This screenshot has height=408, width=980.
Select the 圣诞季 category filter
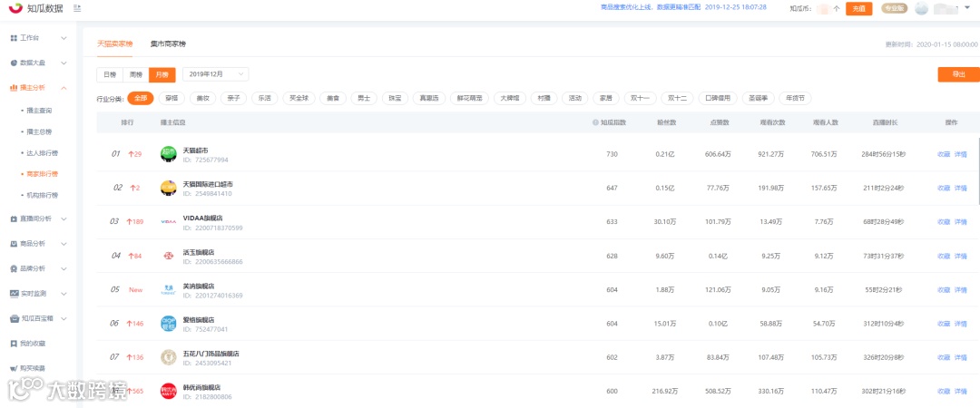point(759,98)
